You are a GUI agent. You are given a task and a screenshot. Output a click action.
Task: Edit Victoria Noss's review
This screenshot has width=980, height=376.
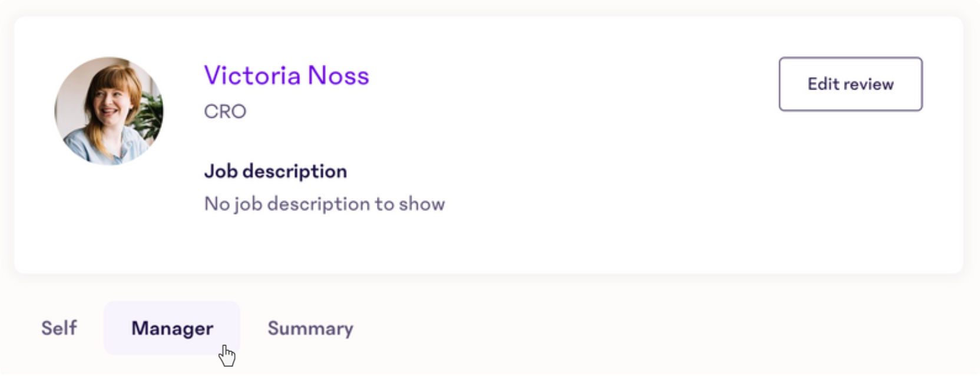tap(850, 84)
